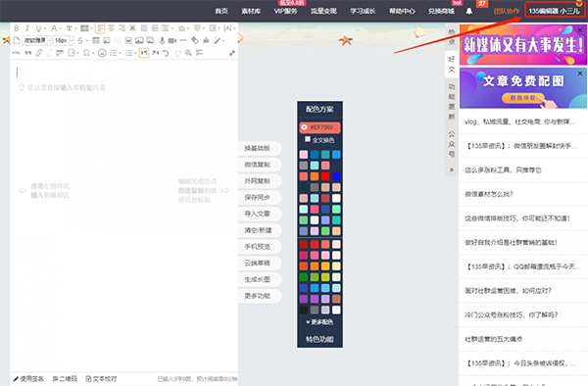This screenshot has height=386, width=588.
Task: Click the 导入文章 button
Action: point(260,214)
